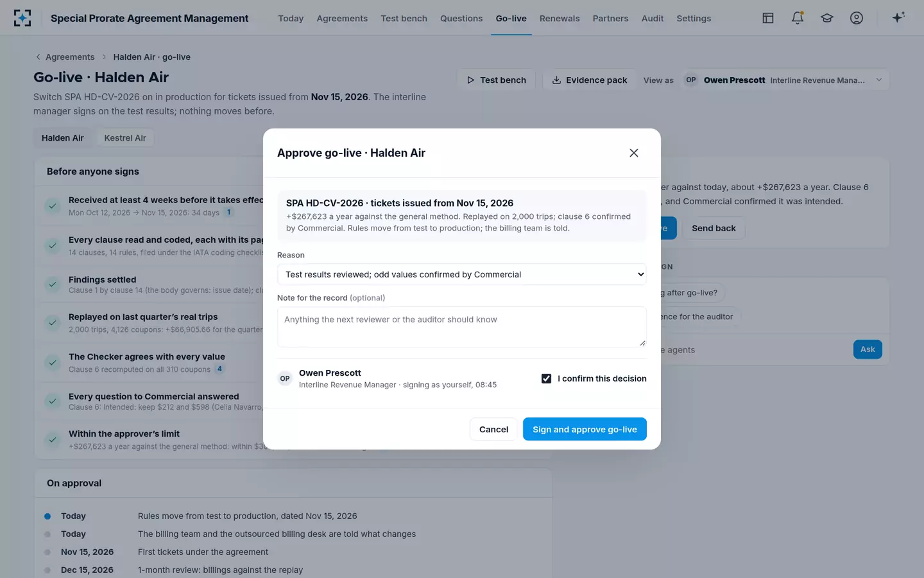
Task: Open the AI sparkle assistant icon
Action: click(898, 17)
